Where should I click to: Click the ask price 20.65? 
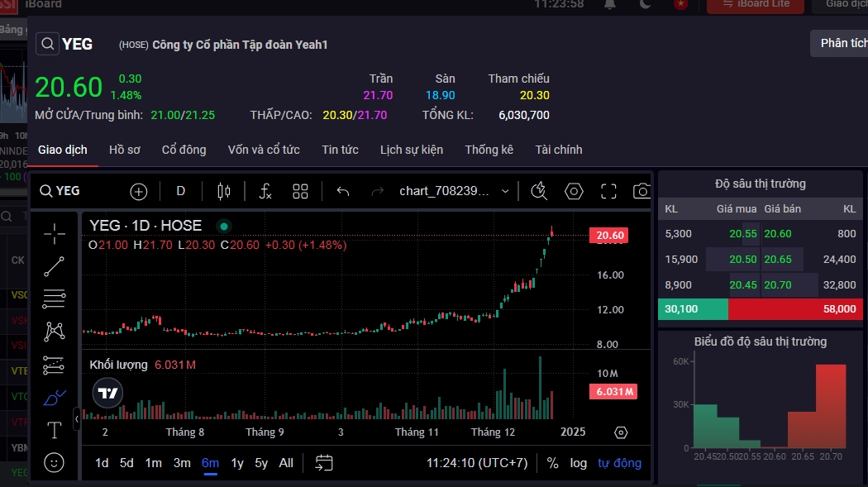pyautogui.click(x=778, y=260)
